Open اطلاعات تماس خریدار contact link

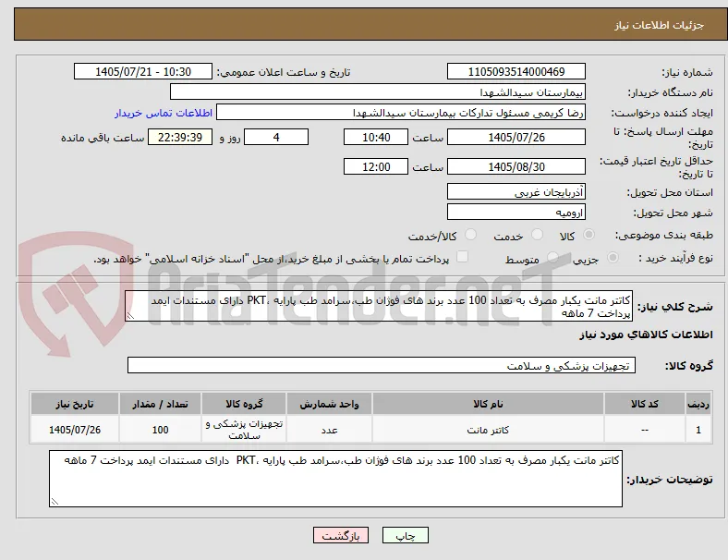[164, 113]
